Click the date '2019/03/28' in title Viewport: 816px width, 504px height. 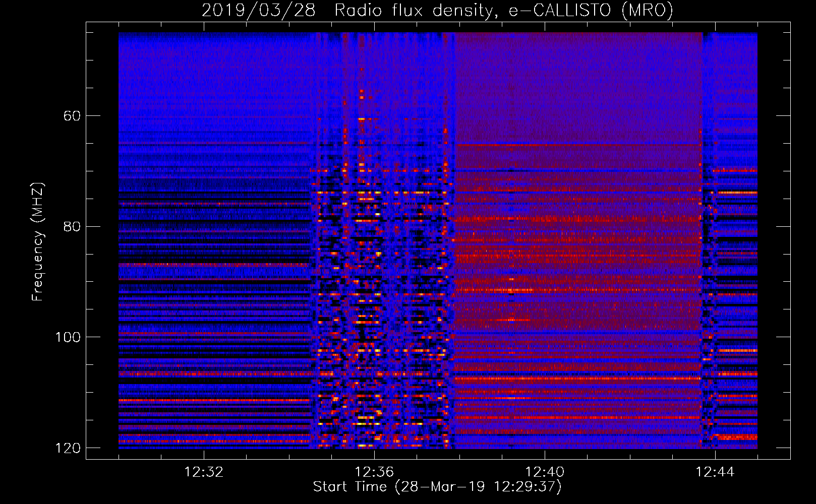point(259,11)
